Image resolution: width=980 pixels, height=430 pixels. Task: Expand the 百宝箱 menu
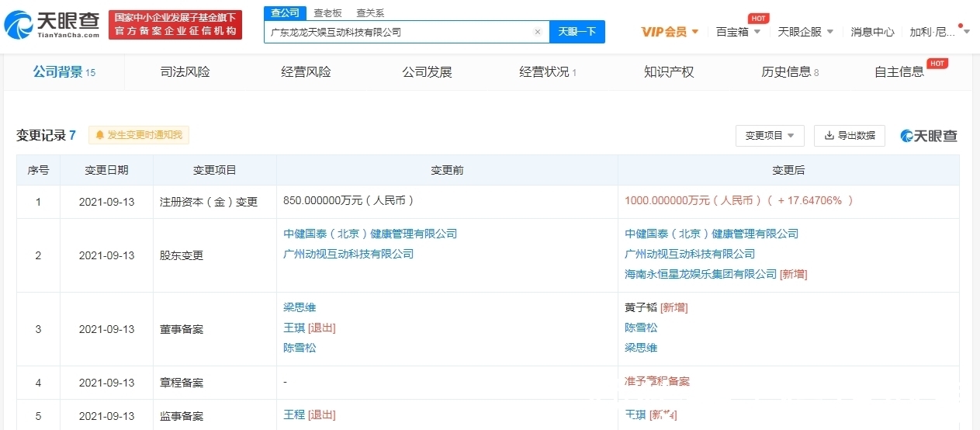tap(738, 32)
